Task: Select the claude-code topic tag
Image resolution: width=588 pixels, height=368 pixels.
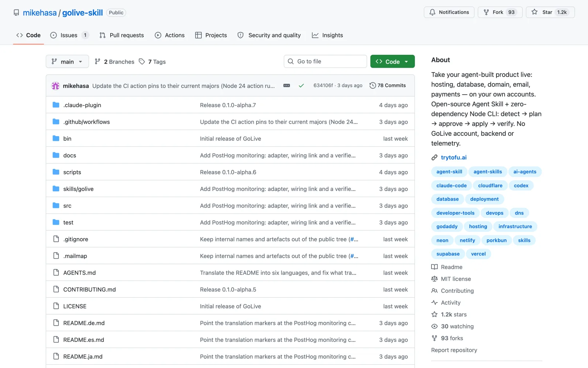Action: pyautogui.click(x=451, y=185)
